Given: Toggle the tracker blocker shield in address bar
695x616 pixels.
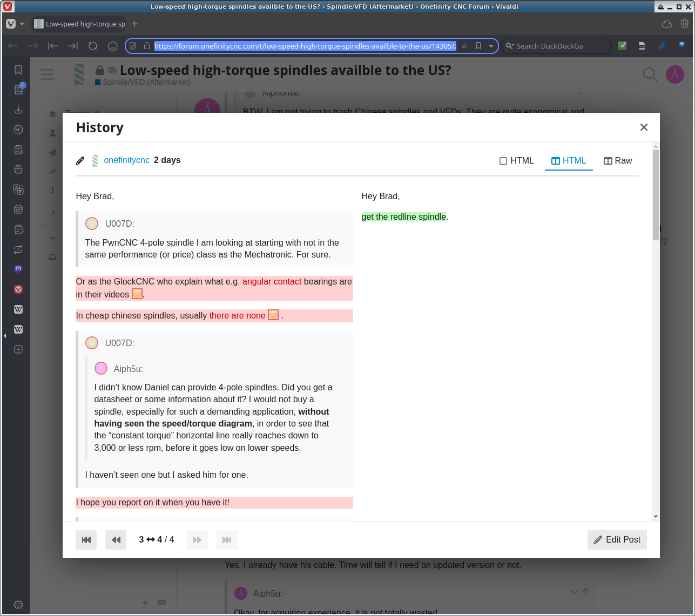Looking at the screenshot, I should [133, 46].
